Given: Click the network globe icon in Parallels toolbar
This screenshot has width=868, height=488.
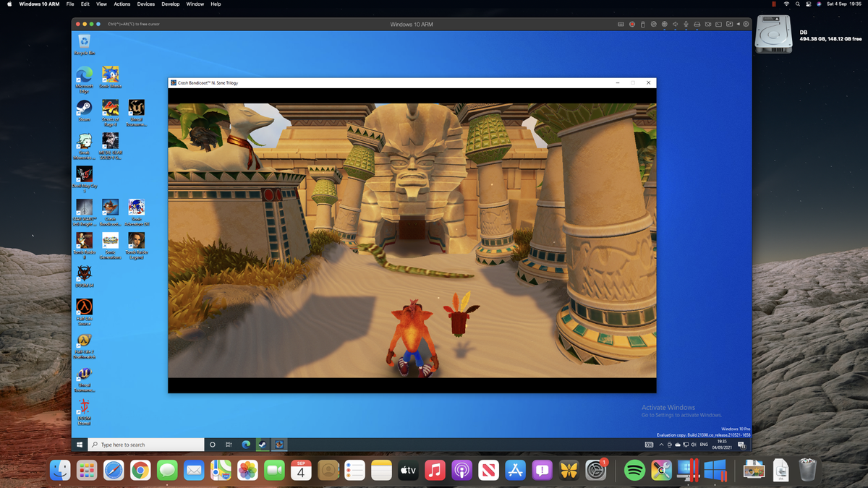Looking at the screenshot, I should click(x=664, y=24).
